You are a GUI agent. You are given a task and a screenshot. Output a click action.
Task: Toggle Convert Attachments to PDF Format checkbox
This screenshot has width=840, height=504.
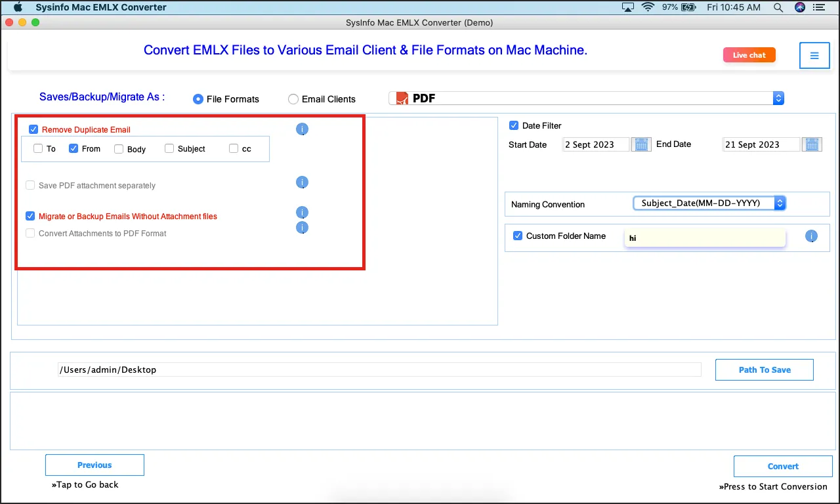(x=30, y=233)
